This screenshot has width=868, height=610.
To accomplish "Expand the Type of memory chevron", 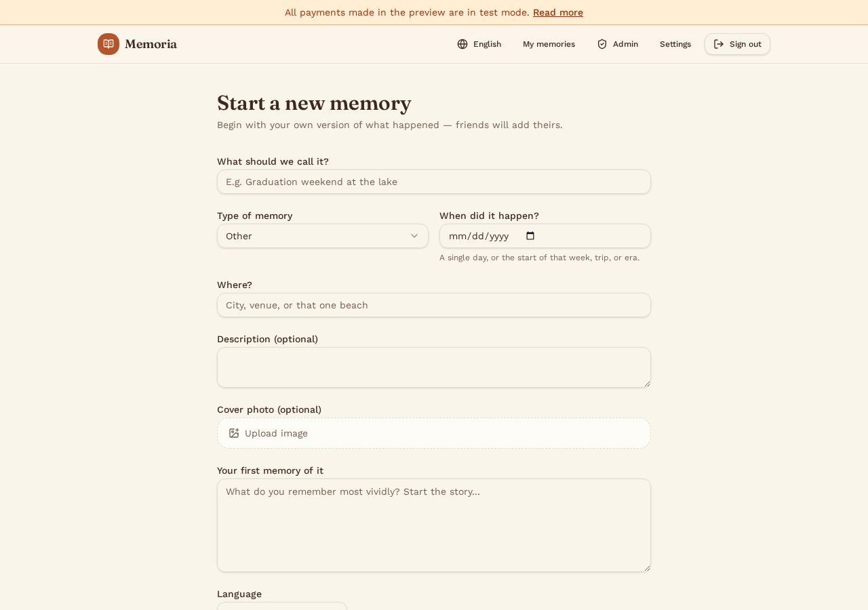I will [414, 236].
